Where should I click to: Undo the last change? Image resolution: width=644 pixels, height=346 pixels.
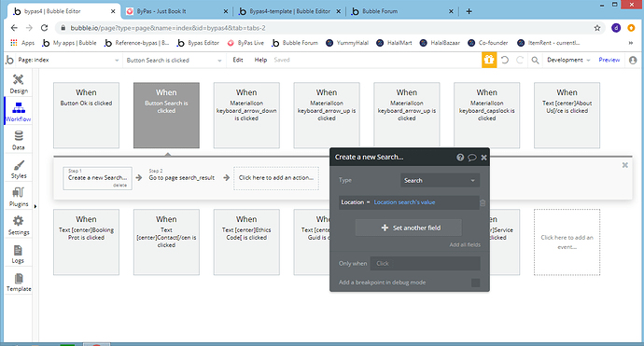[505, 60]
